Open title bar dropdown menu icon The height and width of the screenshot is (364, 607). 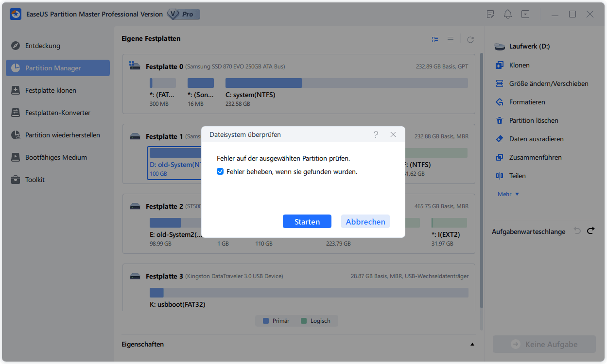click(x=525, y=14)
